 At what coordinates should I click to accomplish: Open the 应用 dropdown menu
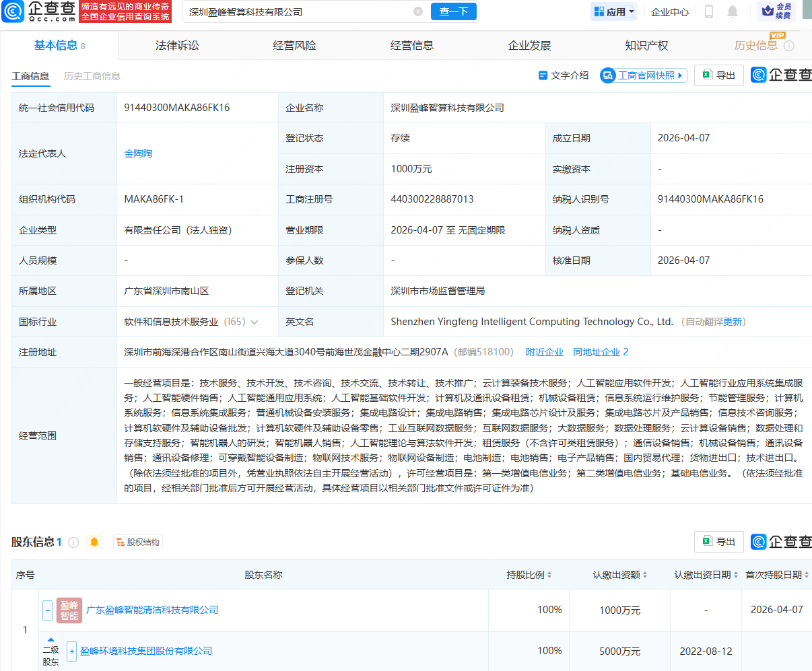(613, 11)
